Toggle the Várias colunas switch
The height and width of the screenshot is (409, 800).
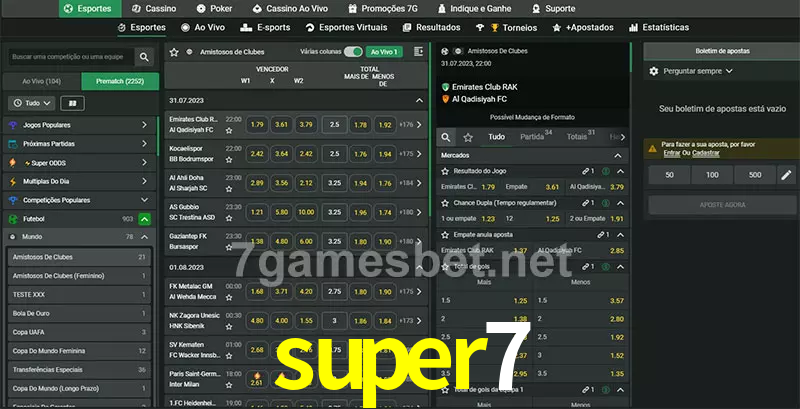(x=352, y=51)
